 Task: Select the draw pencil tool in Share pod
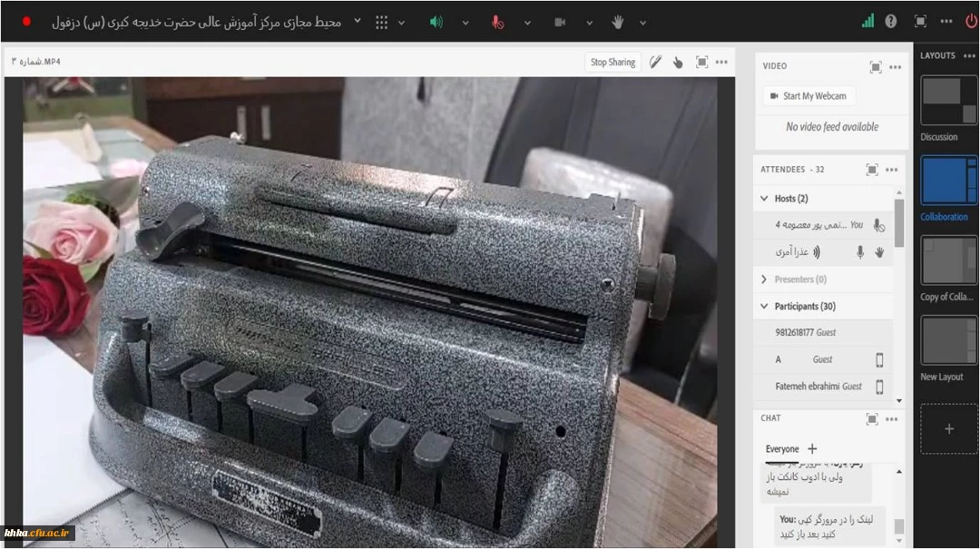[655, 62]
